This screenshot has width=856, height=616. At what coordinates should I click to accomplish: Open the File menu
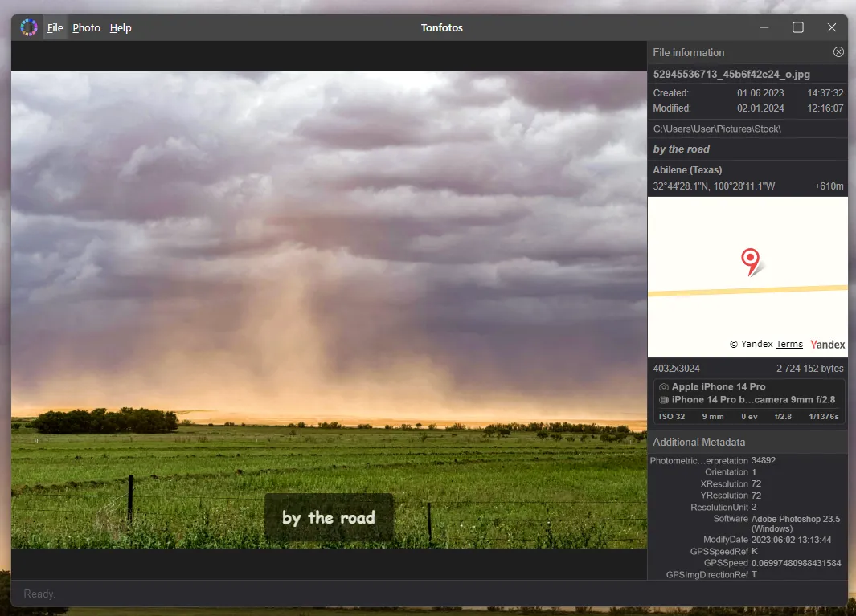tap(55, 28)
